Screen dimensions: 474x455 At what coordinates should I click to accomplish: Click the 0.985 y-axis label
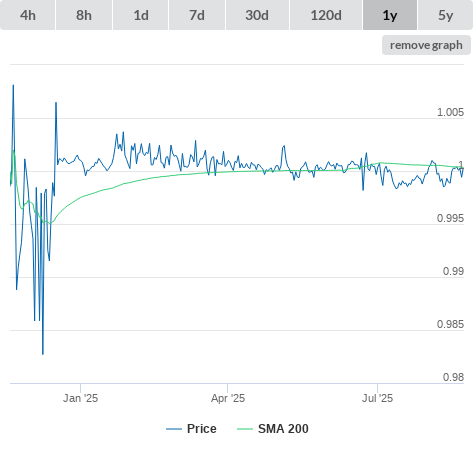tap(450, 324)
